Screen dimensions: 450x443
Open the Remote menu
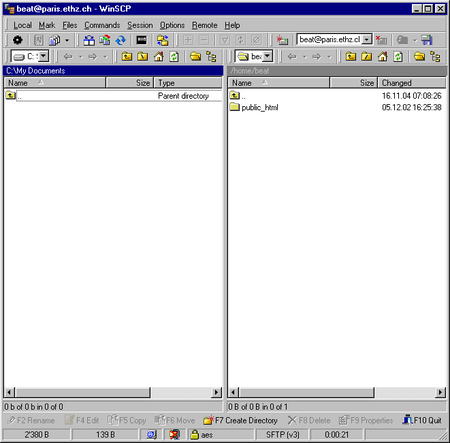[x=204, y=25]
